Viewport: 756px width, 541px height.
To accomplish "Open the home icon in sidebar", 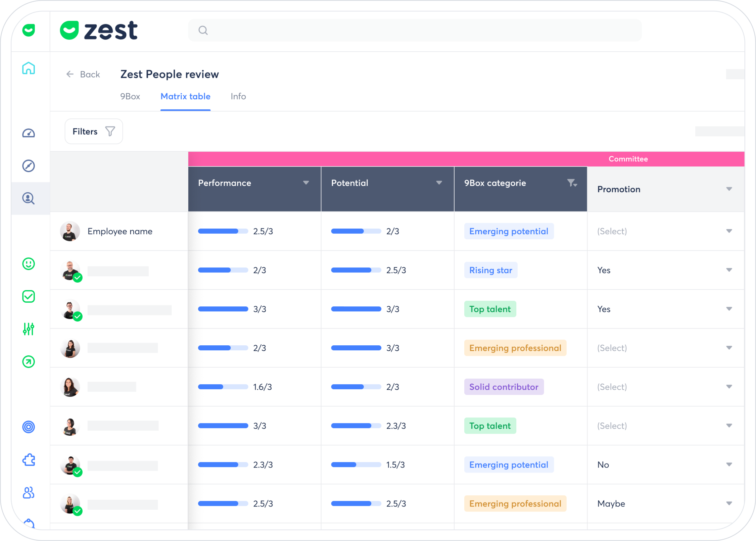I will 29,68.
